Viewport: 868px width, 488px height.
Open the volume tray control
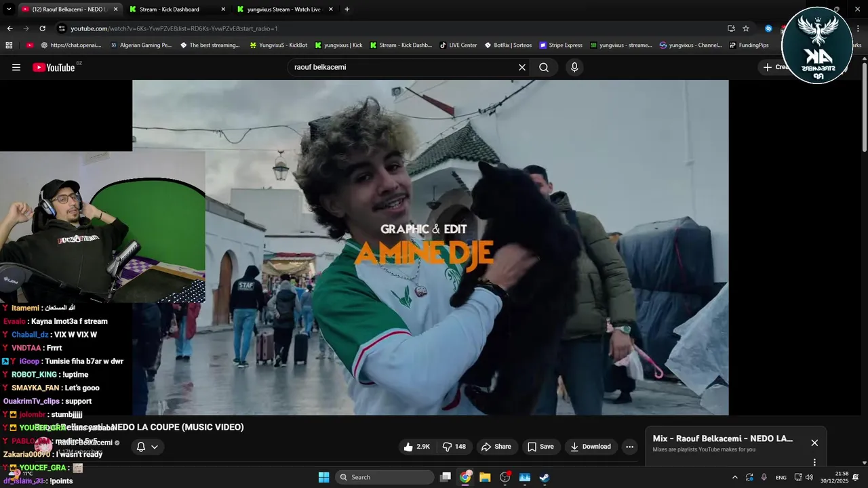[809, 477]
